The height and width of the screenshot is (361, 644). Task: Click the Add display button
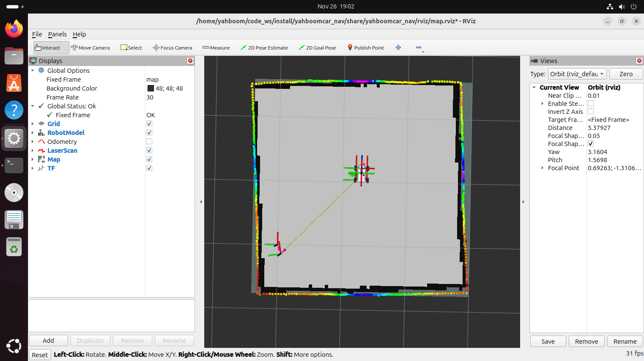(x=48, y=341)
